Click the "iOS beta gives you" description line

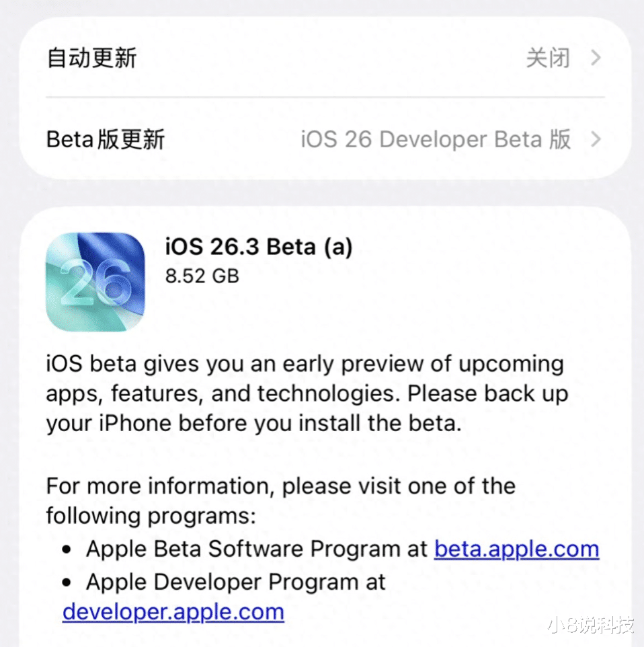305,364
